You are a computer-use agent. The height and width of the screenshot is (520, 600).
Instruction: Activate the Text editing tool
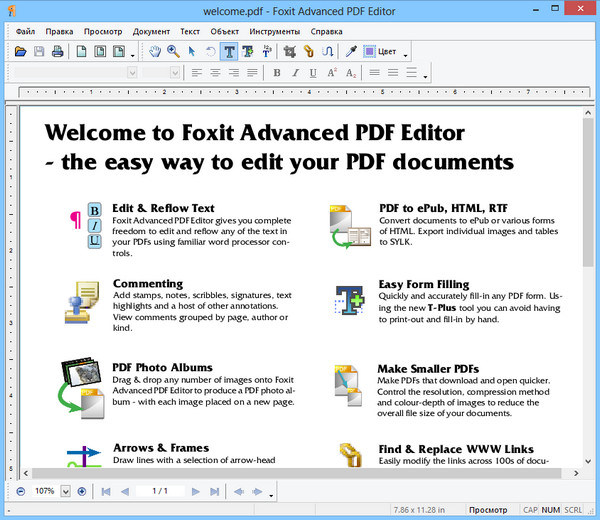pyautogui.click(x=229, y=51)
